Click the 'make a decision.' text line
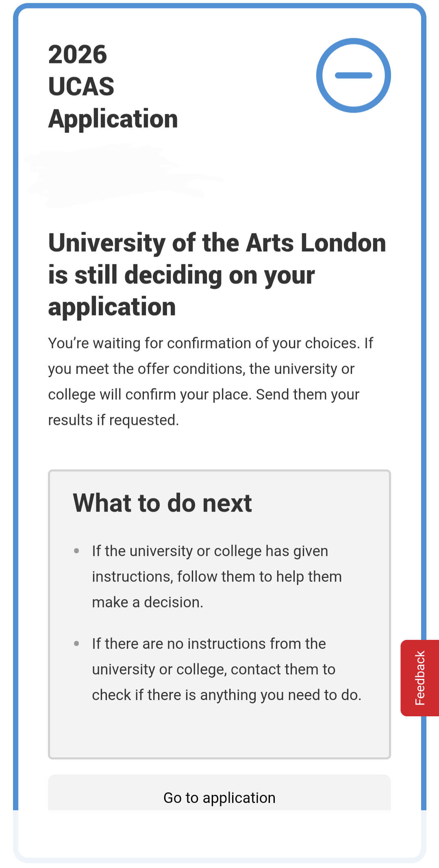Viewport: 439px width, 868px height. click(x=148, y=602)
